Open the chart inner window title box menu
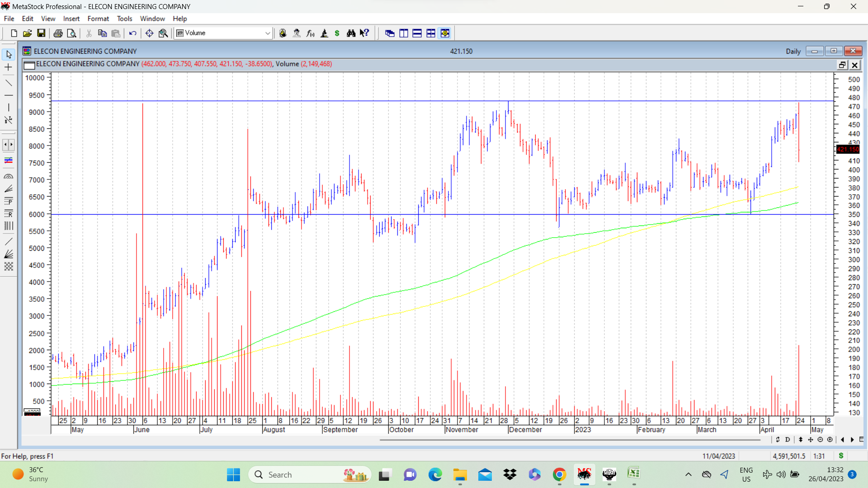 point(29,65)
